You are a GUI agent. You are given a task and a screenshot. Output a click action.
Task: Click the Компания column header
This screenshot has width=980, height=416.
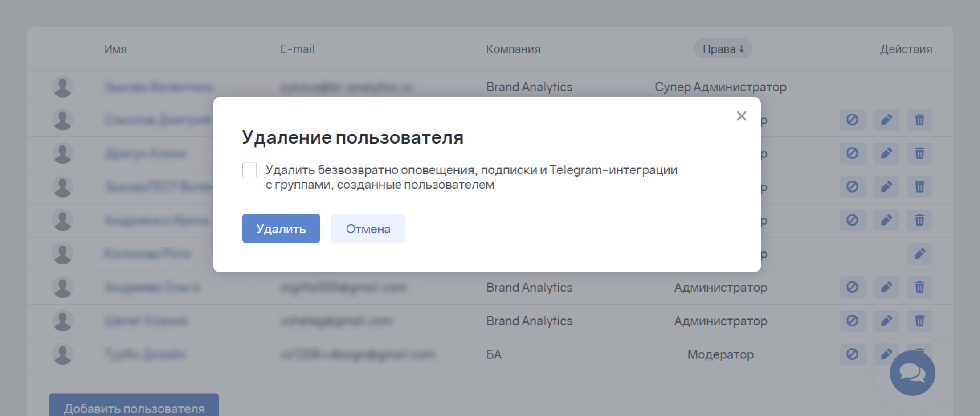click(513, 49)
